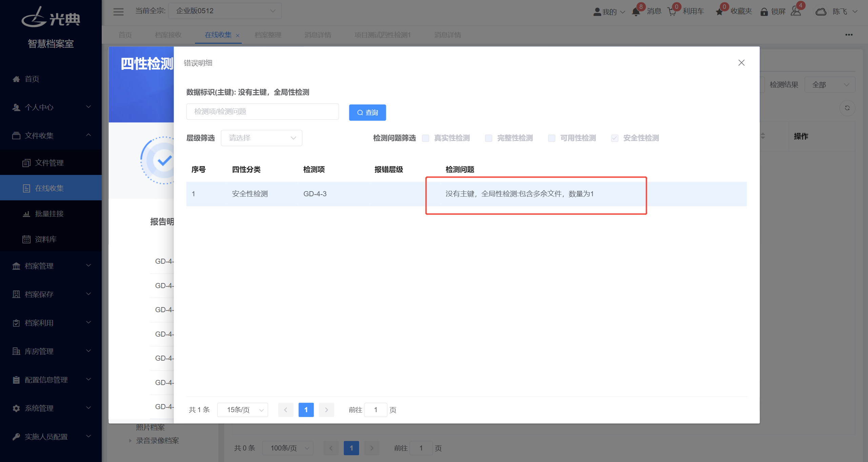868x462 pixels.
Task: Open the 100条/页 dropdown in the background
Action: (x=288, y=448)
